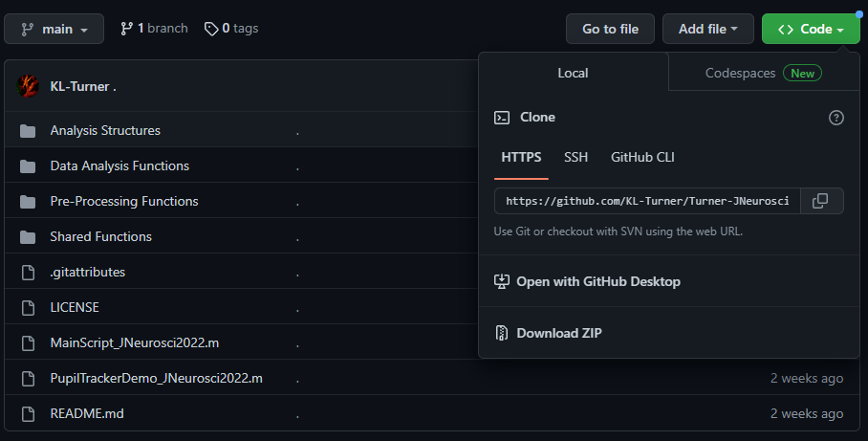Open Clone help question mark icon
Viewport: 868px width, 441px height.
835,118
